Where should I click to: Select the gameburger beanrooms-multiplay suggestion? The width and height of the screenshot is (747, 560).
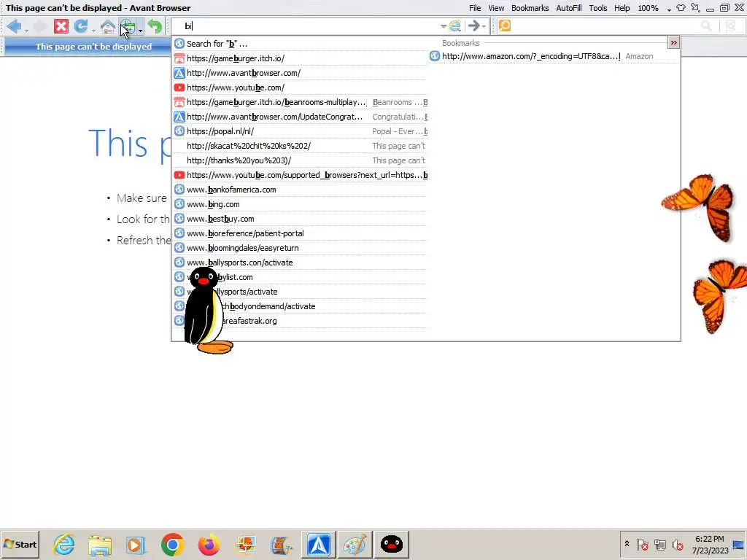[300, 102]
